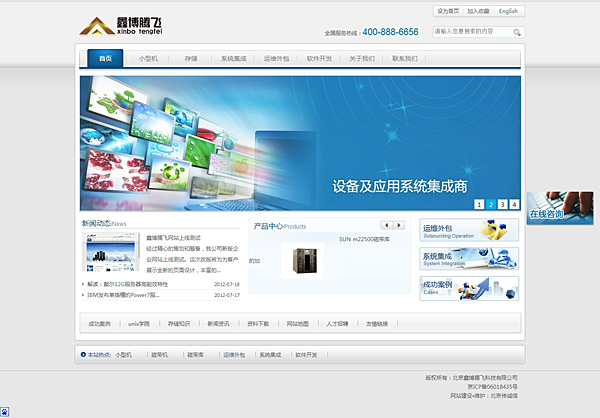Open the 成功案例 Cases banner
600x418 pixels.
pos(469,289)
